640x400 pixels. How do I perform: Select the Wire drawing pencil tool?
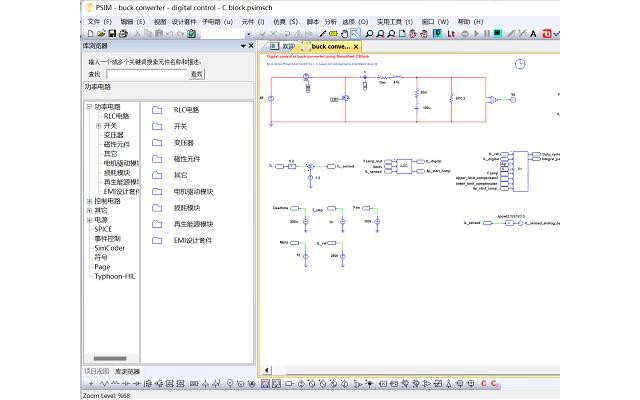click(322, 34)
